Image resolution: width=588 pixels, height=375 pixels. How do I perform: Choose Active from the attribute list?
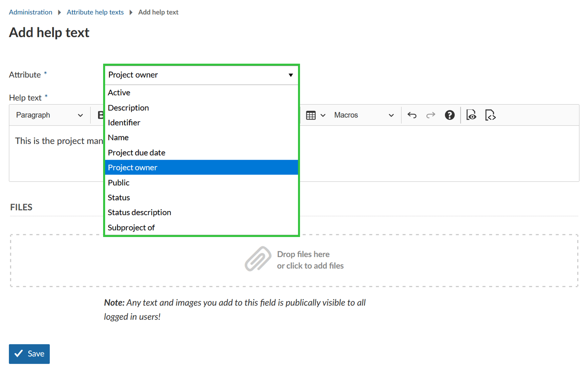119,93
